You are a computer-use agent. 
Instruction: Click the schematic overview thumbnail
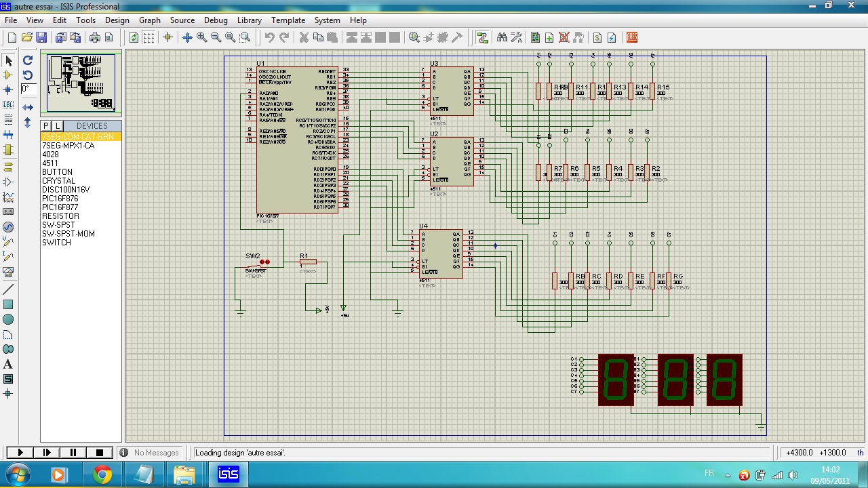pyautogui.click(x=81, y=83)
